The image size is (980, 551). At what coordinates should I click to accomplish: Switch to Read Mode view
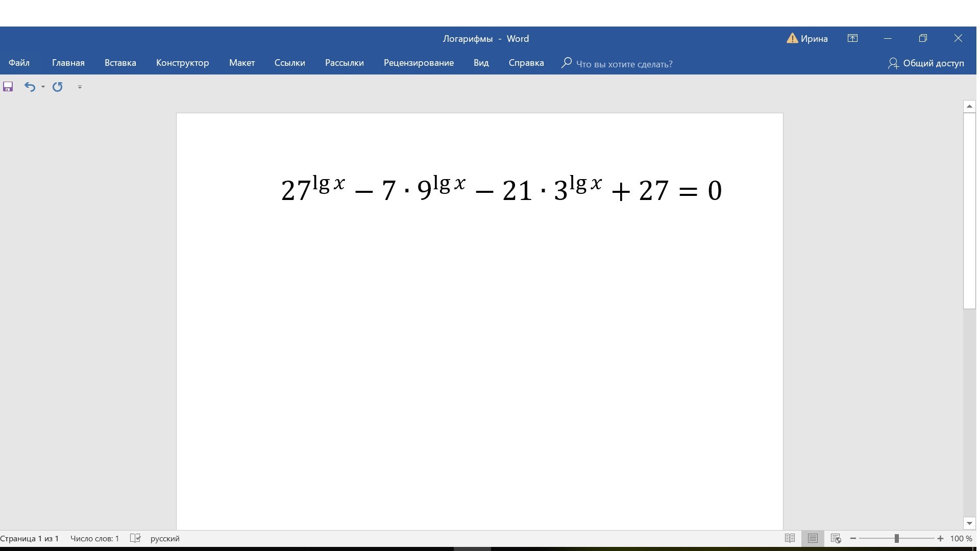tap(790, 538)
